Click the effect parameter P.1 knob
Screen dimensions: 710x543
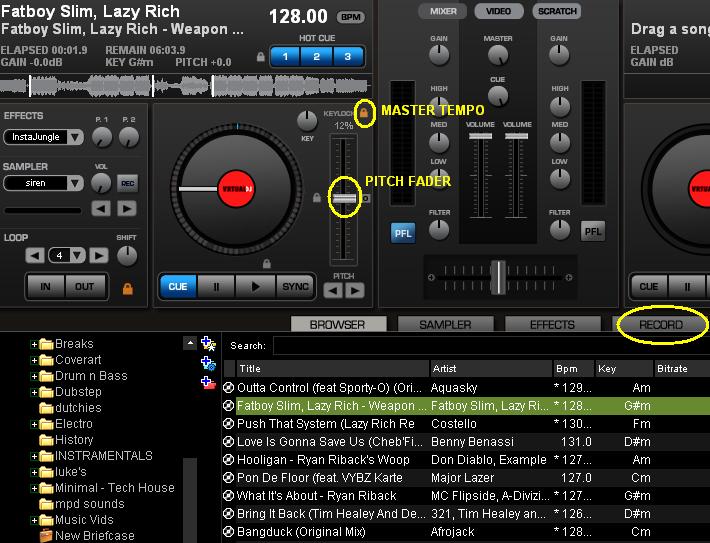pos(102,137)
